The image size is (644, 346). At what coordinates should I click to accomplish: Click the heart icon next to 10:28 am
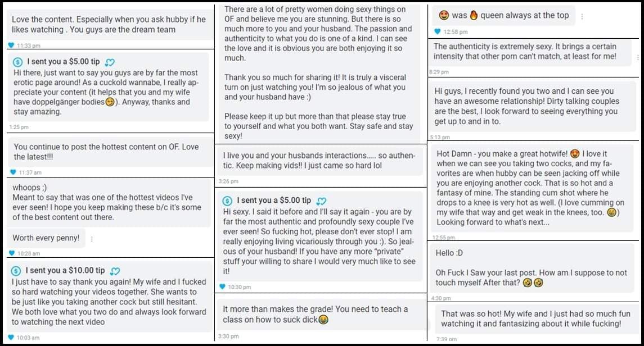[x=12, y=253]
